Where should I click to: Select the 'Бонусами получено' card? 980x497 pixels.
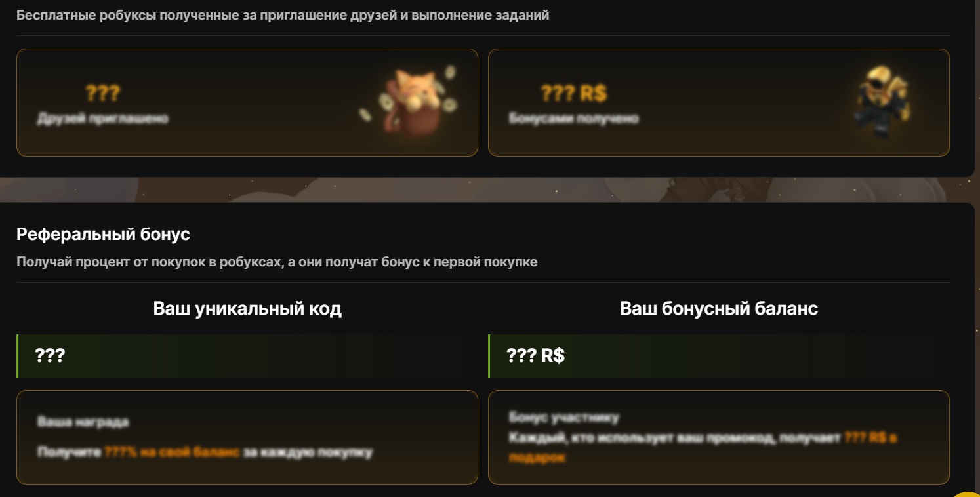click(719, 102)
